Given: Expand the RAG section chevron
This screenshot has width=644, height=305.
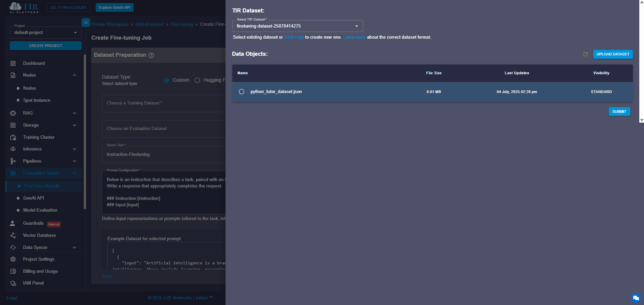Looking at the screenshot, I should coord(75,113).
